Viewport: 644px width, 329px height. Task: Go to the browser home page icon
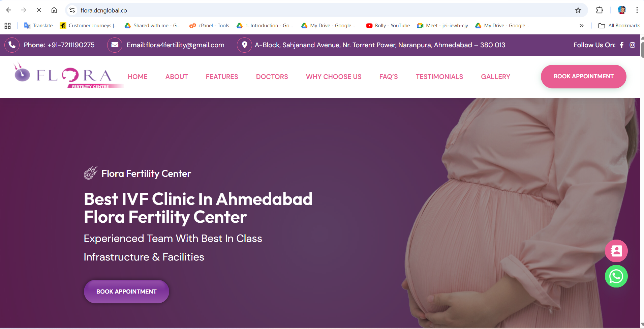coord(54,10)
